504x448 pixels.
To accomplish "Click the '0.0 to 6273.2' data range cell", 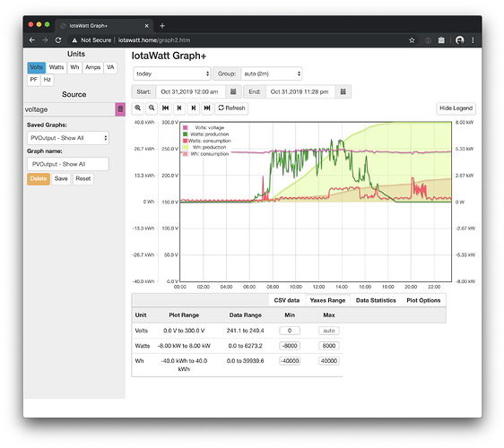I will pyautogui.click(x=245, y=346).
